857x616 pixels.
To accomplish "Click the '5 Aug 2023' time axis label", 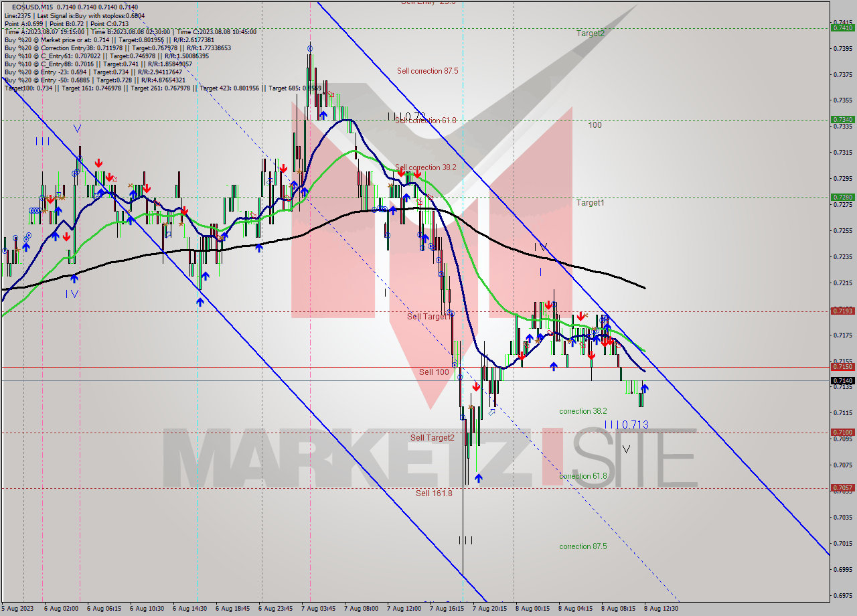I will [x=18, y=609].
